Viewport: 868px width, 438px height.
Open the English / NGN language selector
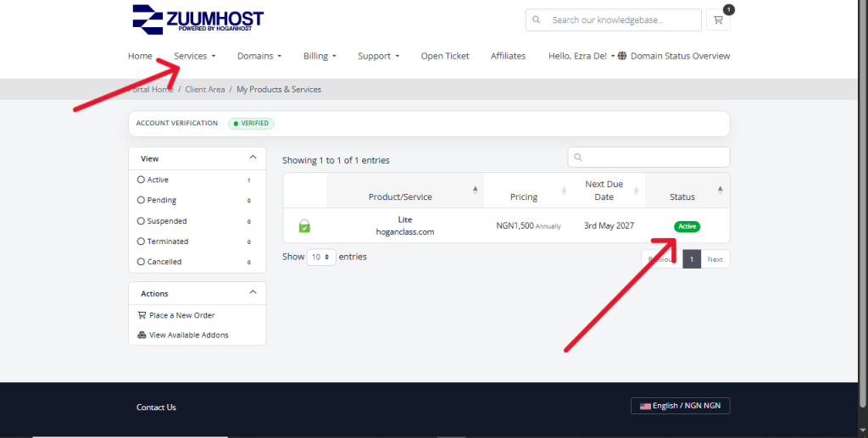(x=680, y=406)
